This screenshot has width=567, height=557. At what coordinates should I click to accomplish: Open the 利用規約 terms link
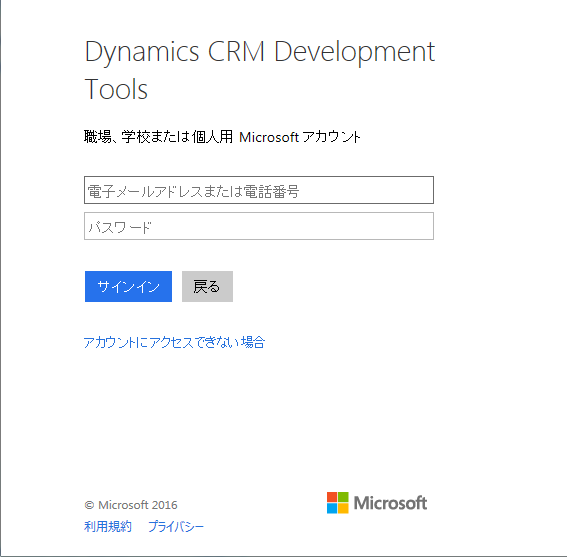click(108, 526)
